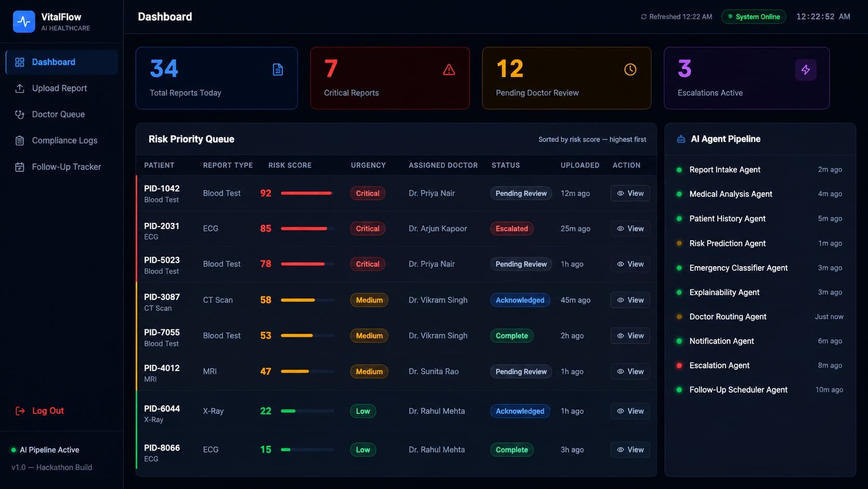Image resolution: width=868 pixels, height=489 pixels.
Task: Click the green status dot for Notification Agent
Action: [x=679, y=341]
